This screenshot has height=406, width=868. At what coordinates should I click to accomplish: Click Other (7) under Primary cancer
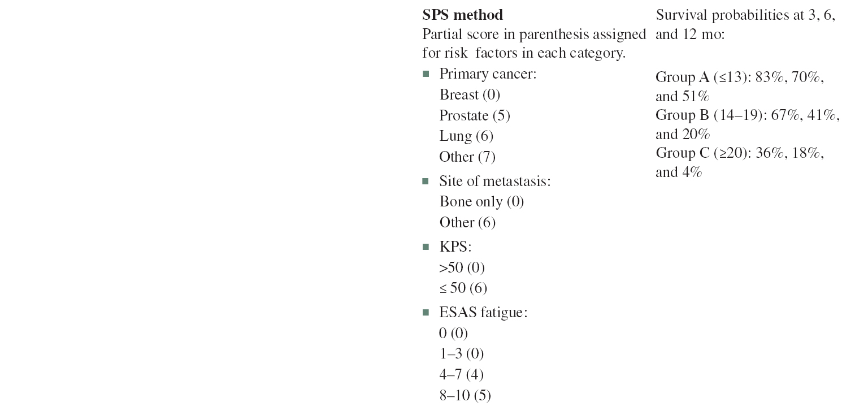(467, 157)
